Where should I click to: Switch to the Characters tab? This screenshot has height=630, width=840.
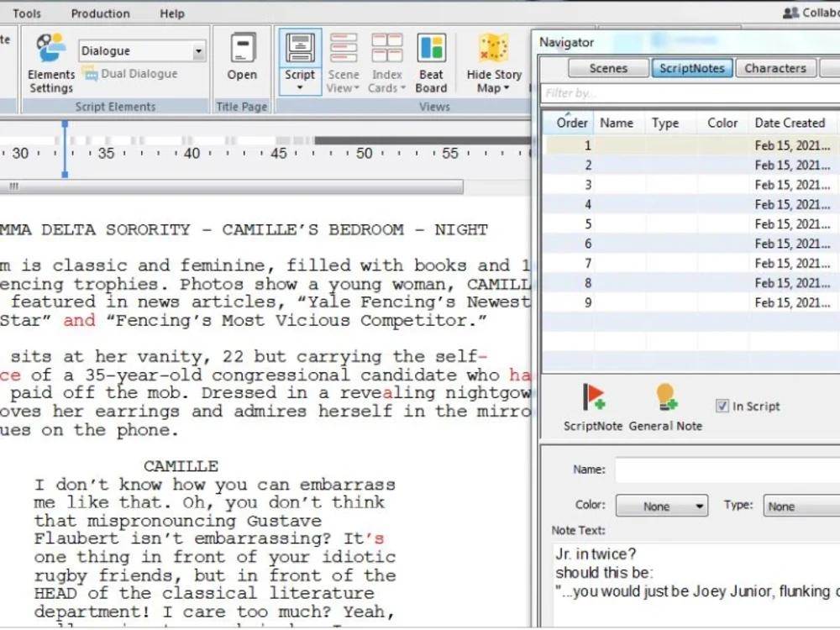pos(775,68)
